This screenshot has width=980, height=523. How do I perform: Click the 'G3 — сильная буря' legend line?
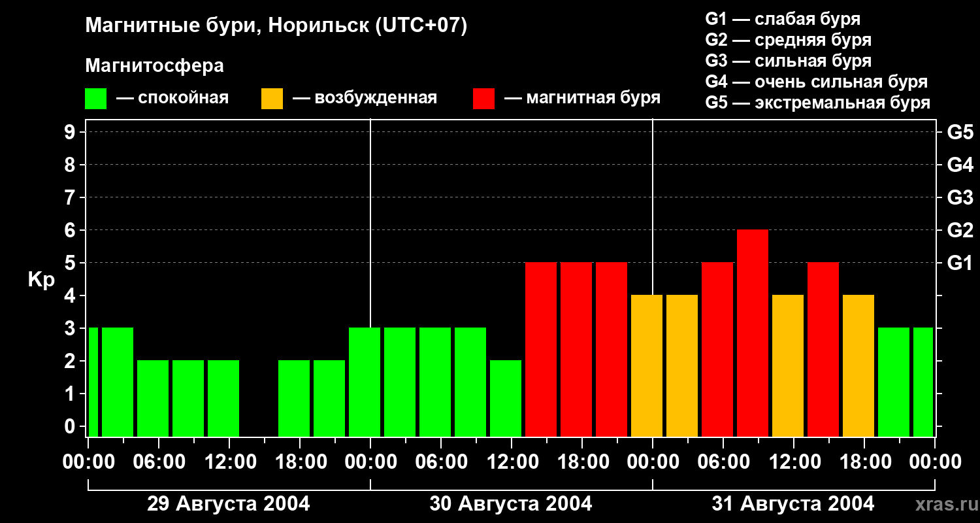pos(788,61)
